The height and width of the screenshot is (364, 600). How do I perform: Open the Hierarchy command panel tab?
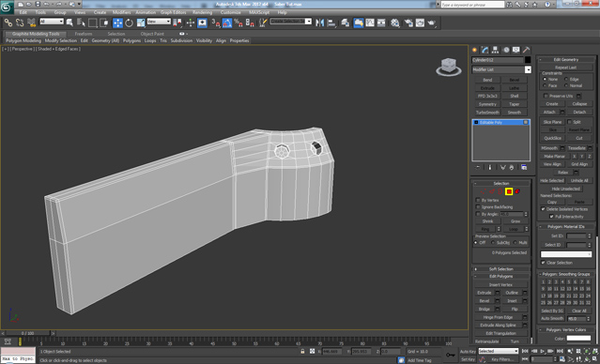coord(495,50)
